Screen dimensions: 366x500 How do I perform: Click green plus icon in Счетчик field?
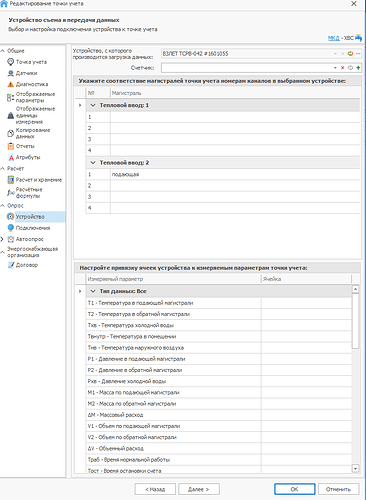[x=358, y=68]
